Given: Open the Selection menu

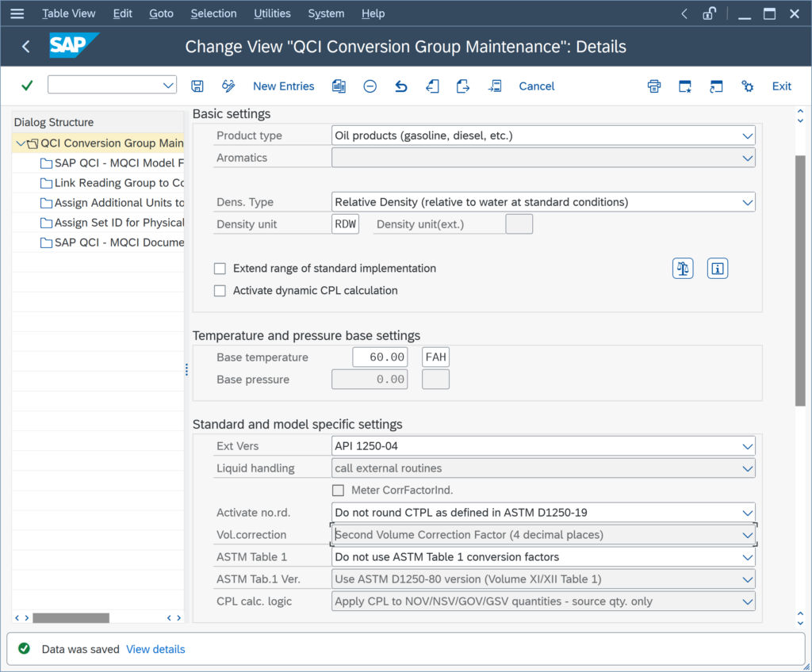Looking at the screenshot, I should (213, 13).
